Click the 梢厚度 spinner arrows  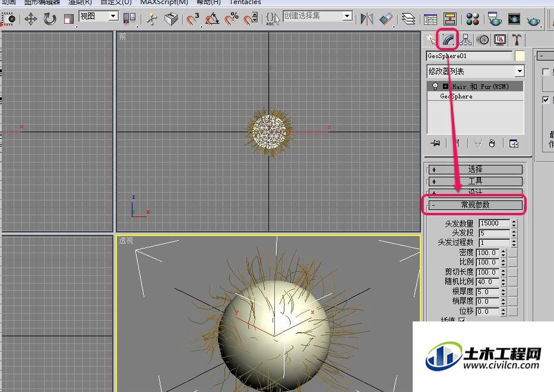504,302
